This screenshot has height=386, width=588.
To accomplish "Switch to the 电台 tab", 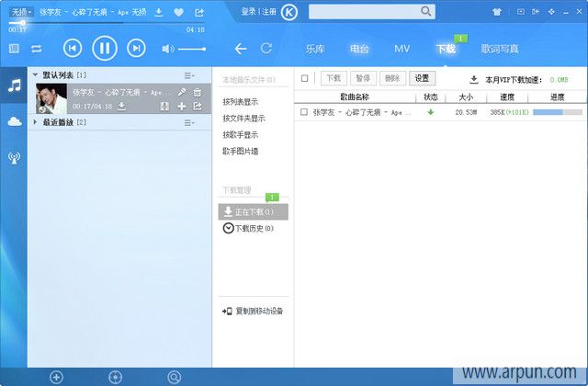I will pos(359,49).
